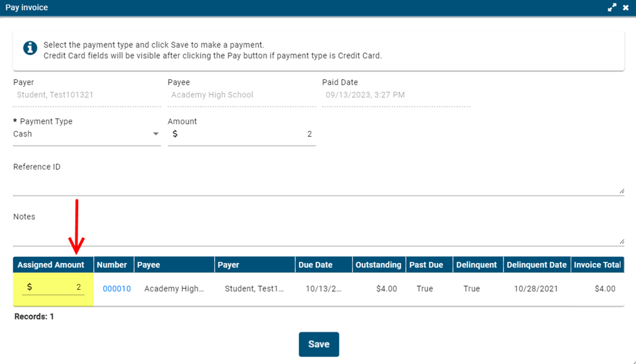Sort by the Number column header

point(112,264)
